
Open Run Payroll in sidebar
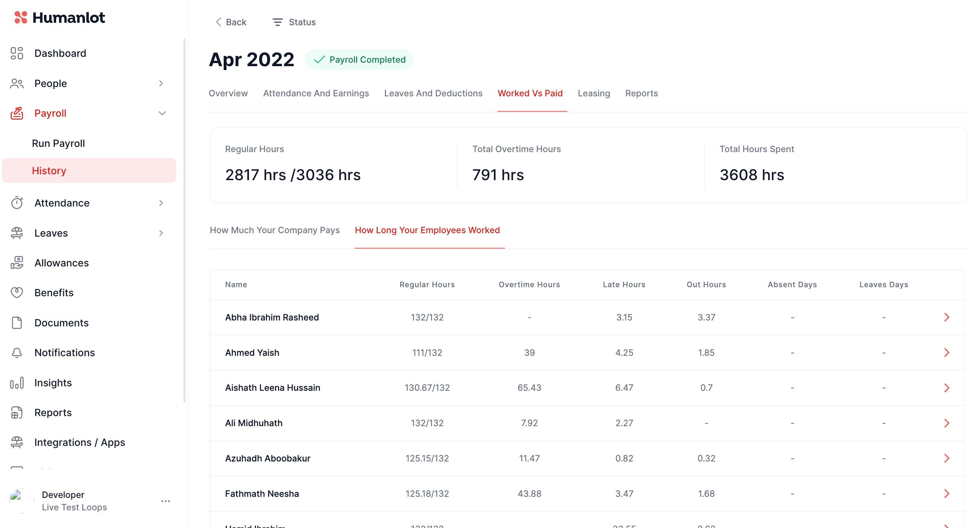[x=58, y=143]
